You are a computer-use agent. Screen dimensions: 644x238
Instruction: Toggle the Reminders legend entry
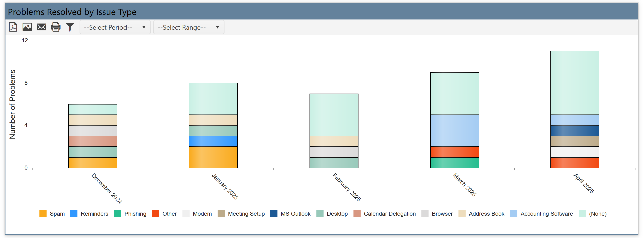[89, 214]
